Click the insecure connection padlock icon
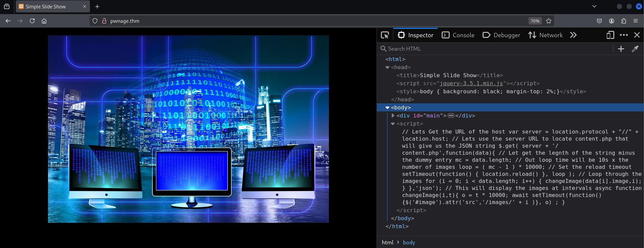Image resolution: width=644 pixels, height=248 pixels. 104,21
